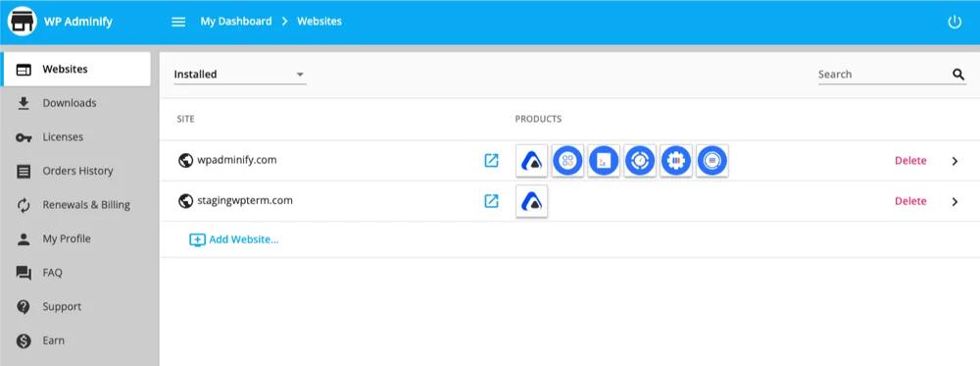This screenshot has height=366, width=980.
Task: Go to My Dashboard breadcrumb
Action: 236,22
